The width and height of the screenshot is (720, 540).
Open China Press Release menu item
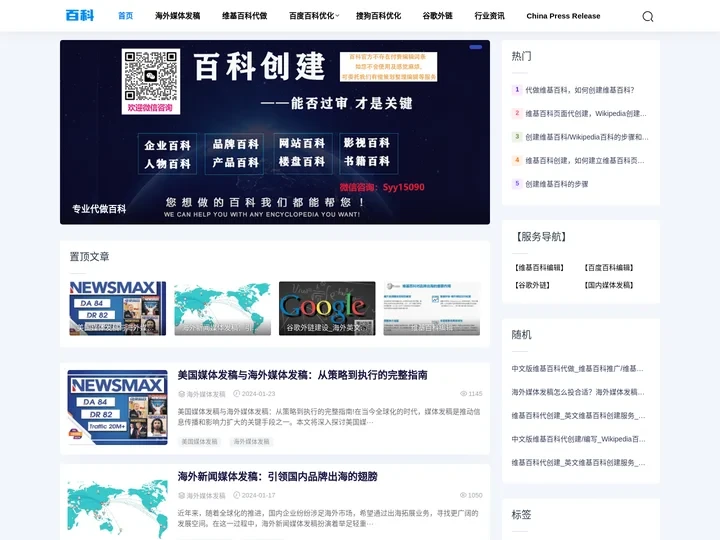click(563, 16)
